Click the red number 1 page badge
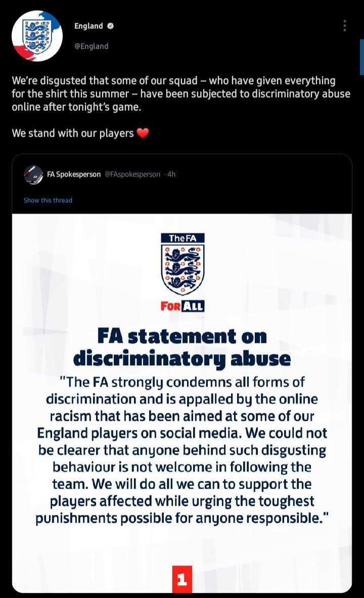364x598 pixels. coord(182,579)
